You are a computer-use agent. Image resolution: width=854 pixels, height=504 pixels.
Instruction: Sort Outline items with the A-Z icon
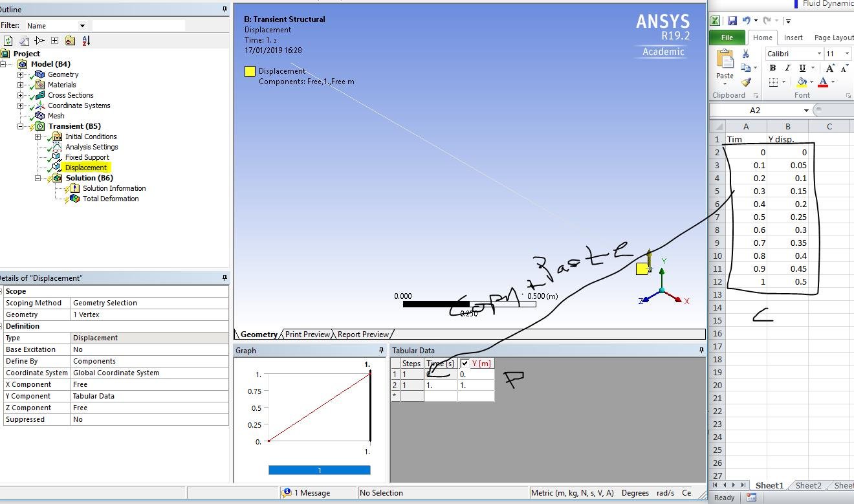pos(85,40)
